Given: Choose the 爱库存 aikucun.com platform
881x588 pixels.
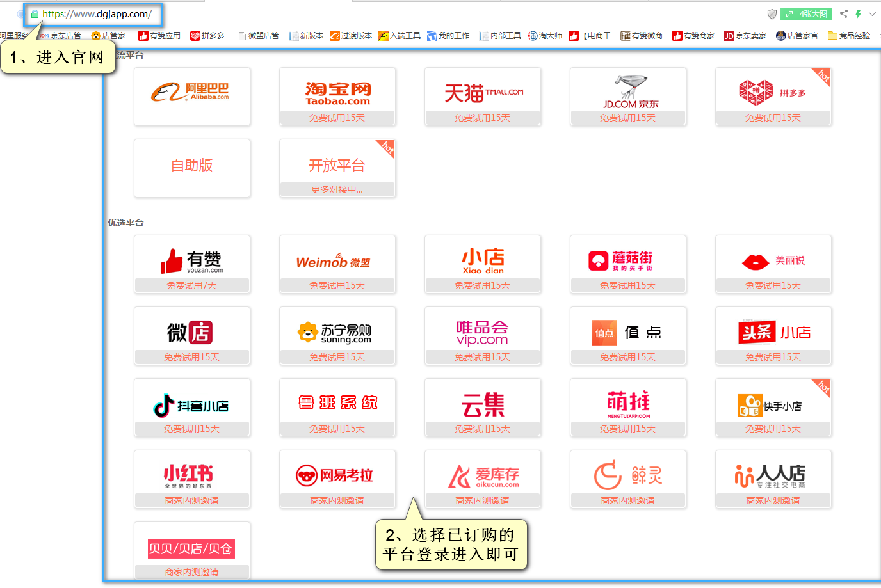Looking at the screenshot, I should (x=483, y=479).
